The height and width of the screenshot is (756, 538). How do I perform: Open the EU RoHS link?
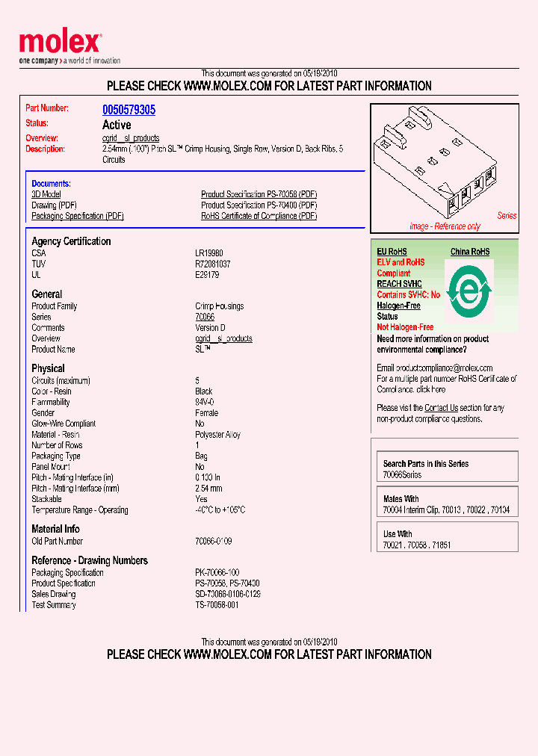pyautogui.click(x=392, y=252)
